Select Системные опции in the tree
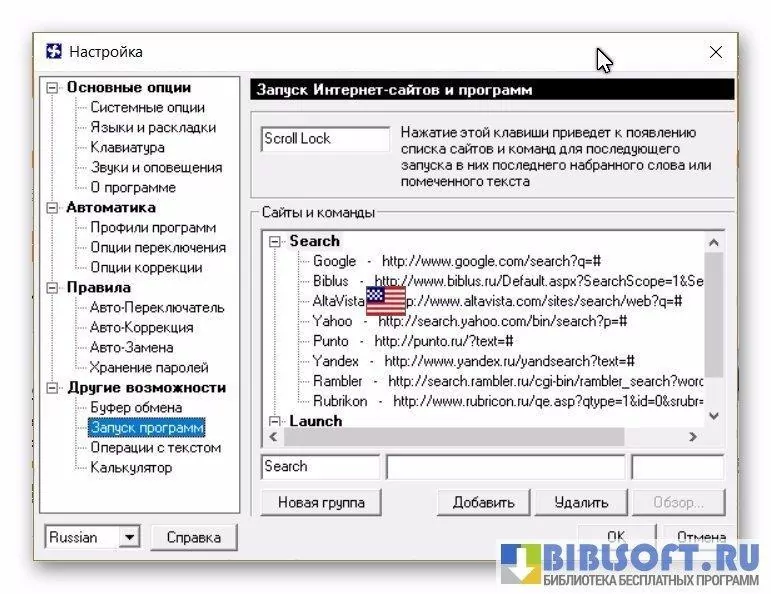This screenshot has height=594, width=771. tap(147, 108)
